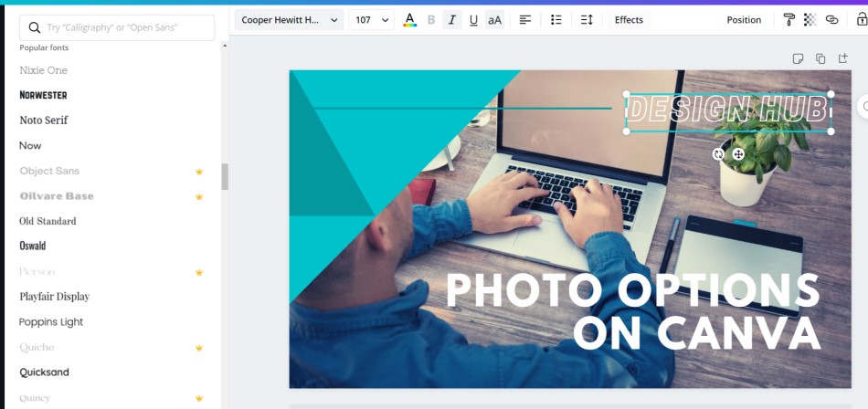
Task: Select the Old Standard font
Action: [48, 221]
